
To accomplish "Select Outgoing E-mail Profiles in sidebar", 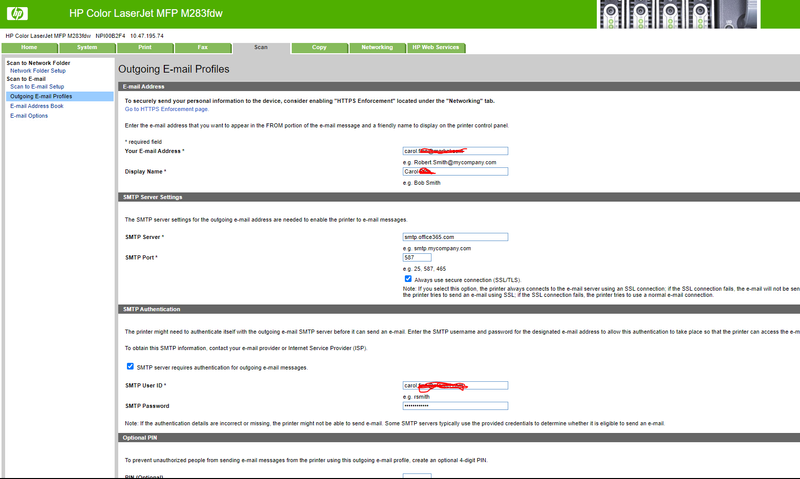I will click(x=60, y=96).
